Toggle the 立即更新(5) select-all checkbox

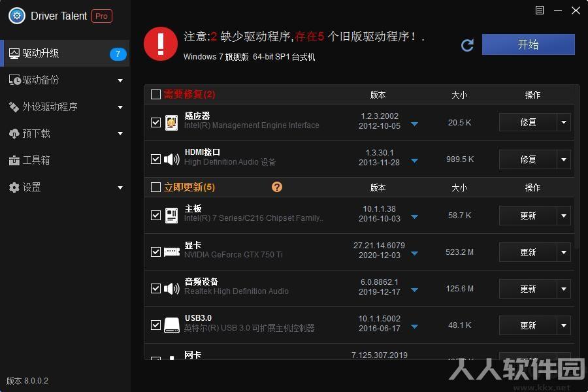point(155,187)
